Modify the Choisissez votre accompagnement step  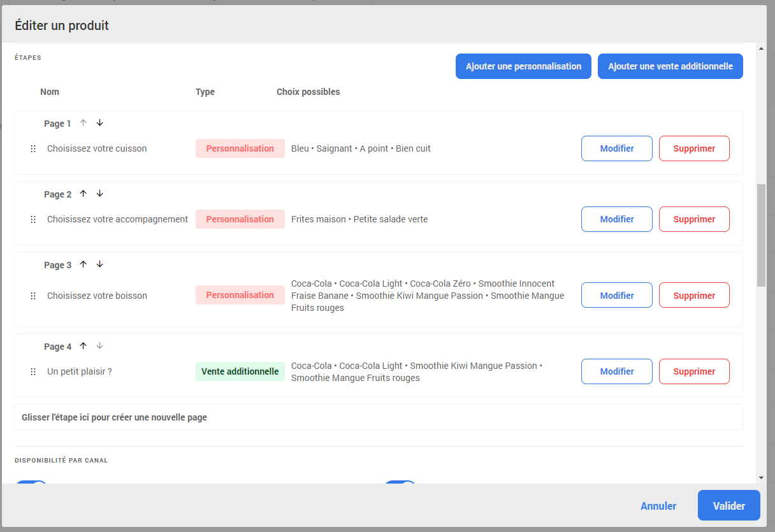tap(616, 219)
